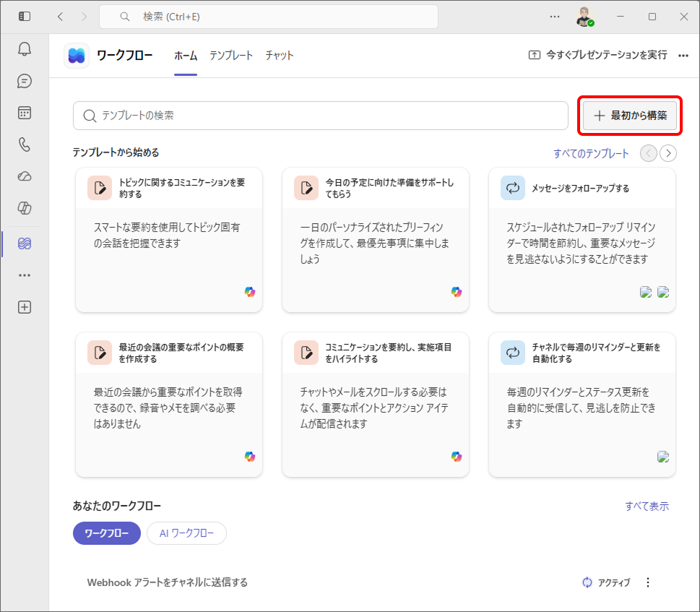Click 今すぐプレゼンテーションを実行 button
The width and height of the screenshot is (700, 612).
(597, 55)
